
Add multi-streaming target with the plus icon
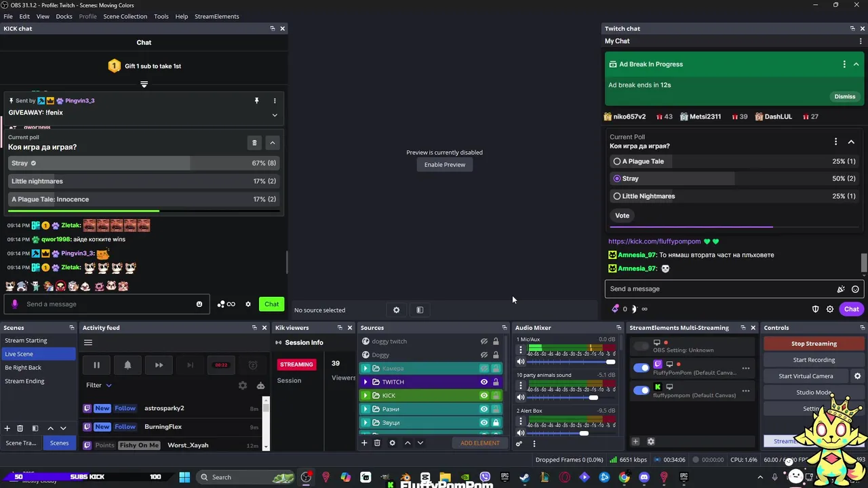635,441
